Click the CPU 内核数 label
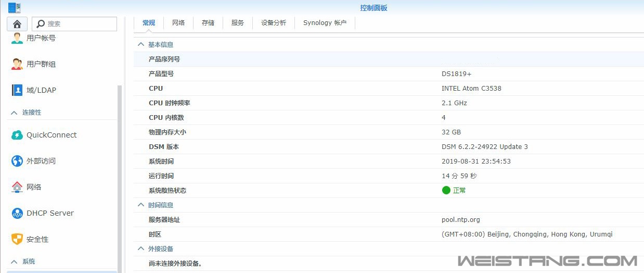 point(166,118)
